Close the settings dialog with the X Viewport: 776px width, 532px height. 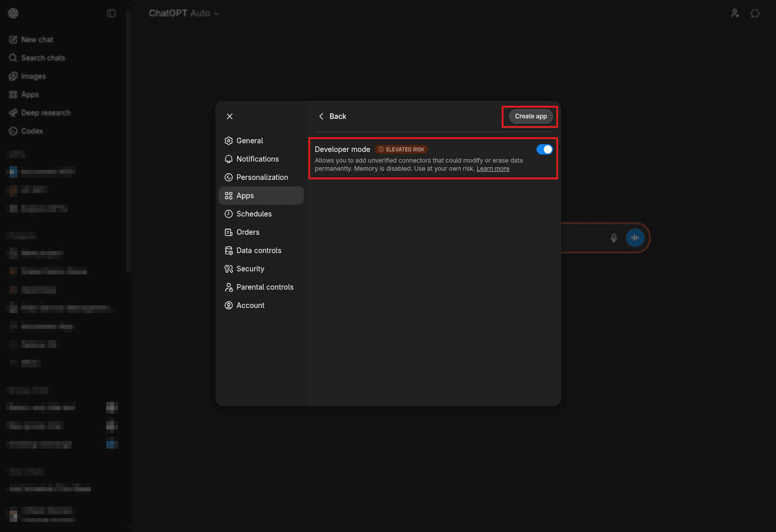click(x=229, y=116)
